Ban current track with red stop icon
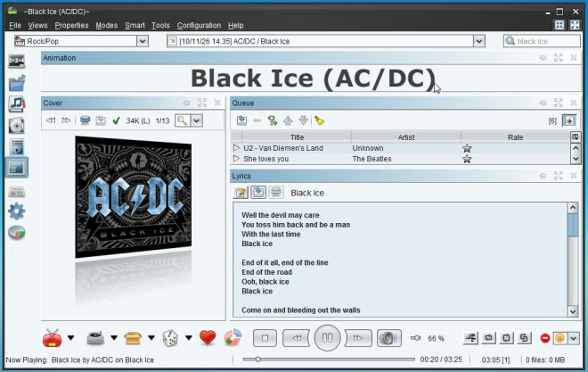 coord(545,338)
